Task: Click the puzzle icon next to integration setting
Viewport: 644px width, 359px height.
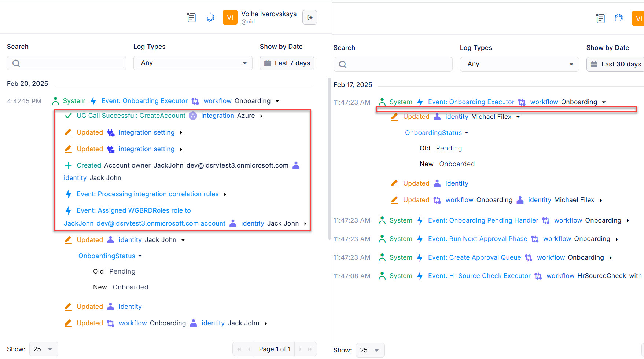Action: (x=111, y=132)
